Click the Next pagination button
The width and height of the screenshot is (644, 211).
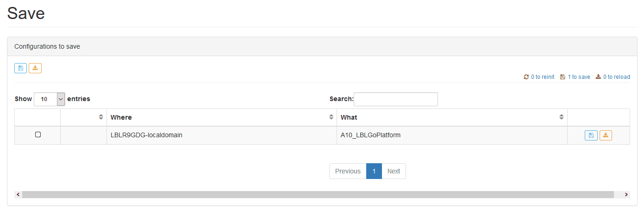tap(394, 171)
